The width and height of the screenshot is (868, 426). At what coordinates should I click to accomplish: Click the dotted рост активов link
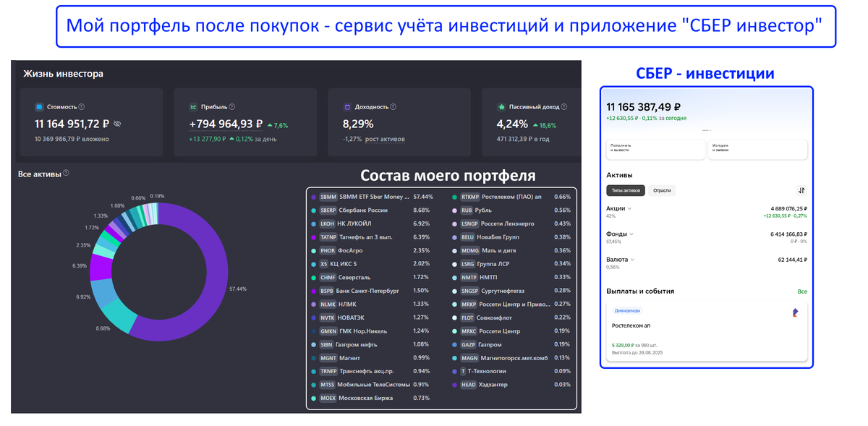point(385,139)
